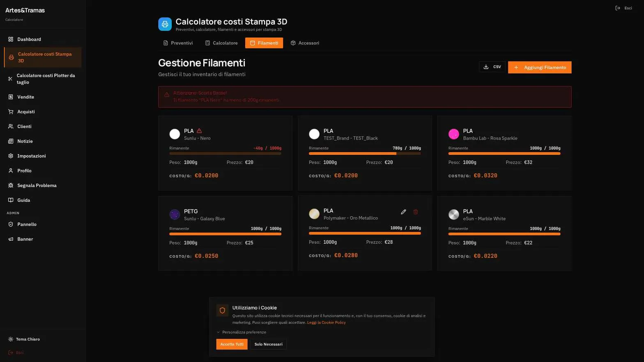Switch to the Accessori tab
The image size is (644, 362).
pyautogui.click(x=305, y=43)
